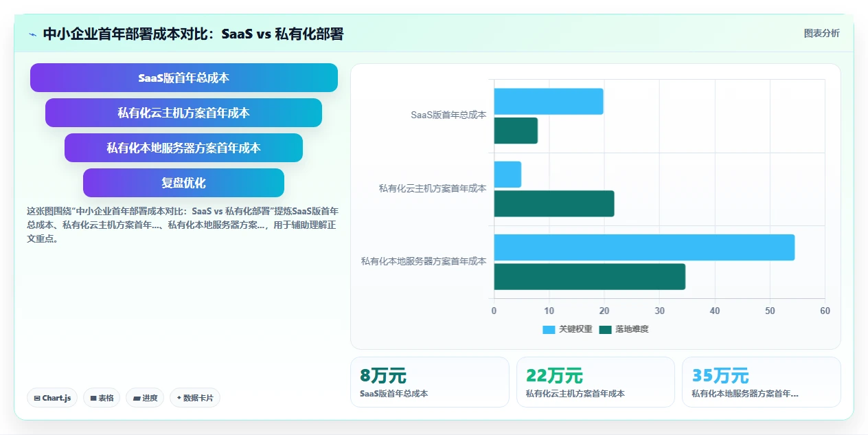
Task: Click the 表格 tag chip
Action: pos(102,398)
